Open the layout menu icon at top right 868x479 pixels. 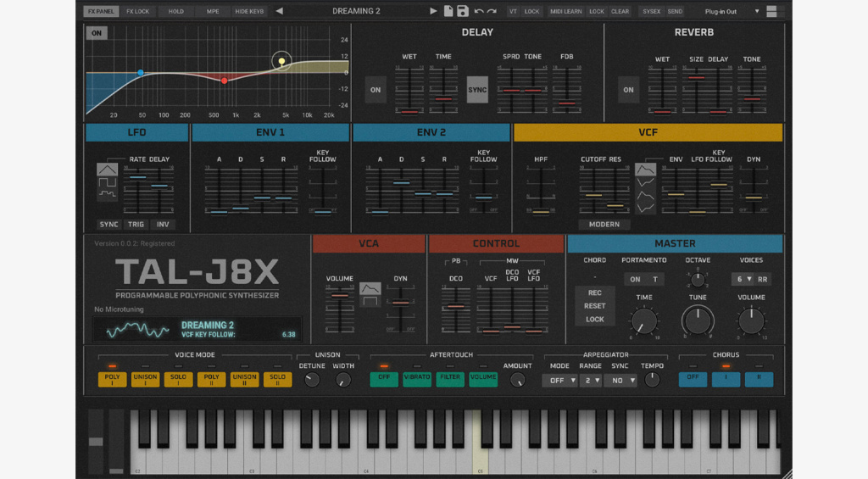point(771,11)
